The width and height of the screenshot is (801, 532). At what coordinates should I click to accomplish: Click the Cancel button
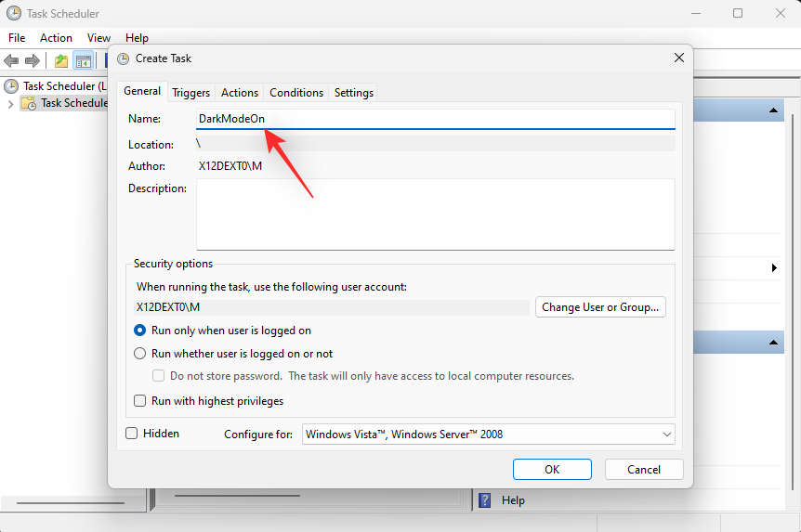pos(644,469)
